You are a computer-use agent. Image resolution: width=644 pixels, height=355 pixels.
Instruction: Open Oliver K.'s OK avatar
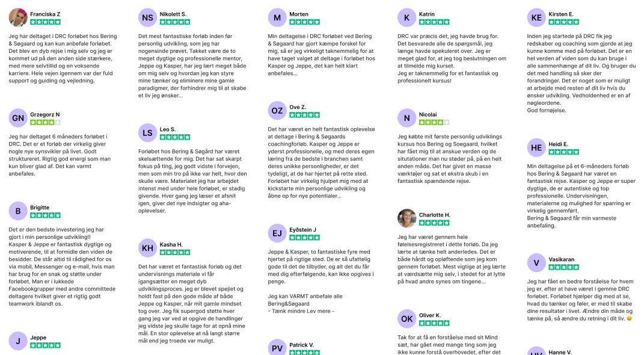[407, 318]
